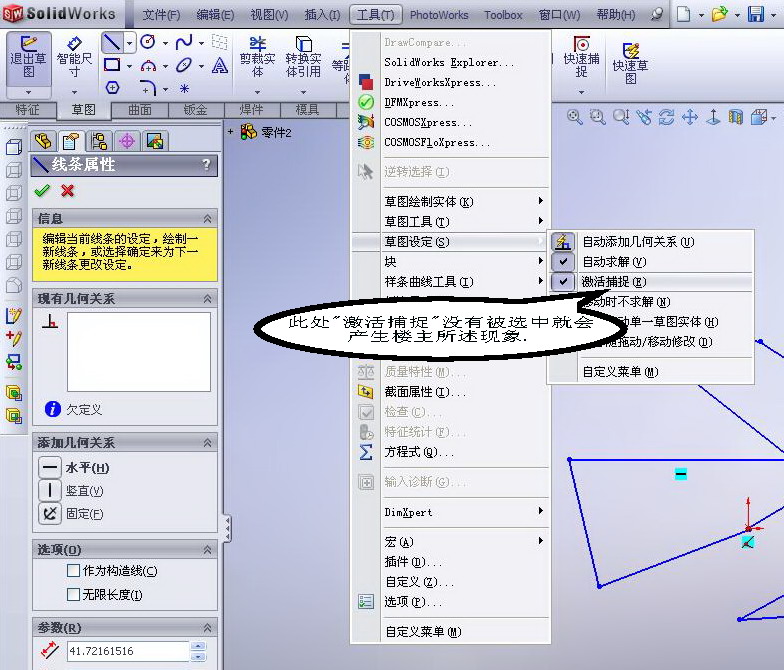The image size is (784, 670).
Task: Switch to the 特征 (Features) tab
Action: (x=28, y=110)
